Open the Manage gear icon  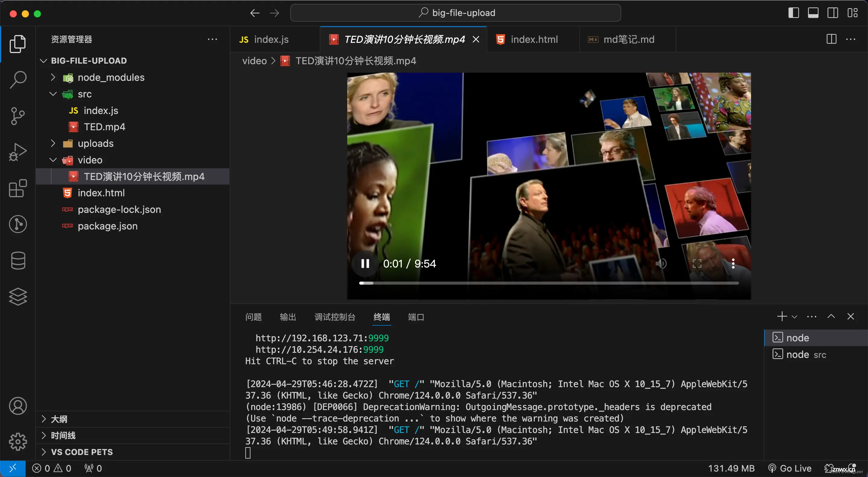point(17,442)
